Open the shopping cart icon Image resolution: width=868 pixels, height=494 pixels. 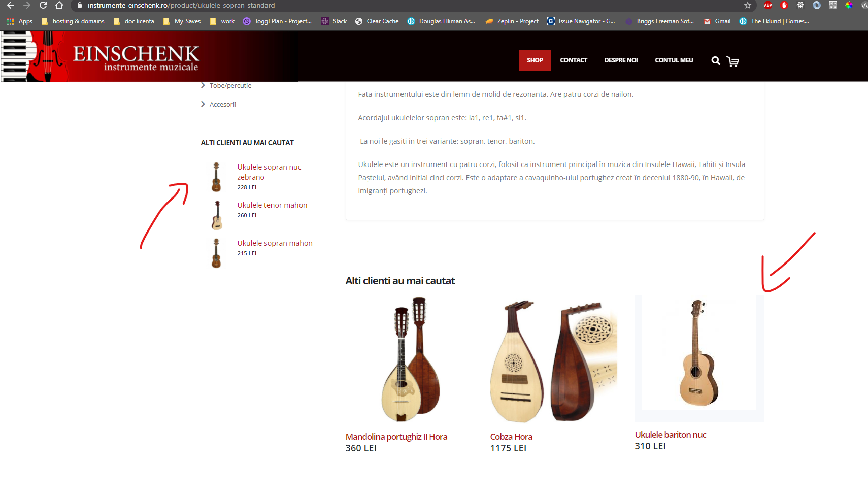(732, 61)
